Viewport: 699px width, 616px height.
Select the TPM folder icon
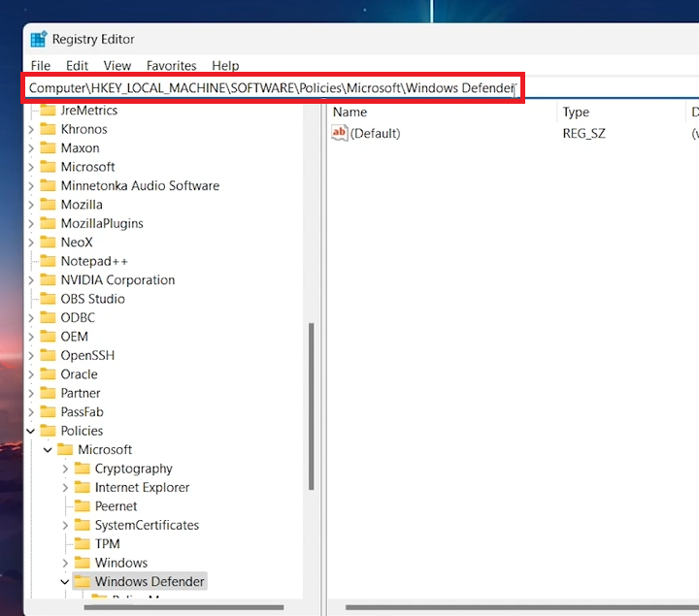82,544
